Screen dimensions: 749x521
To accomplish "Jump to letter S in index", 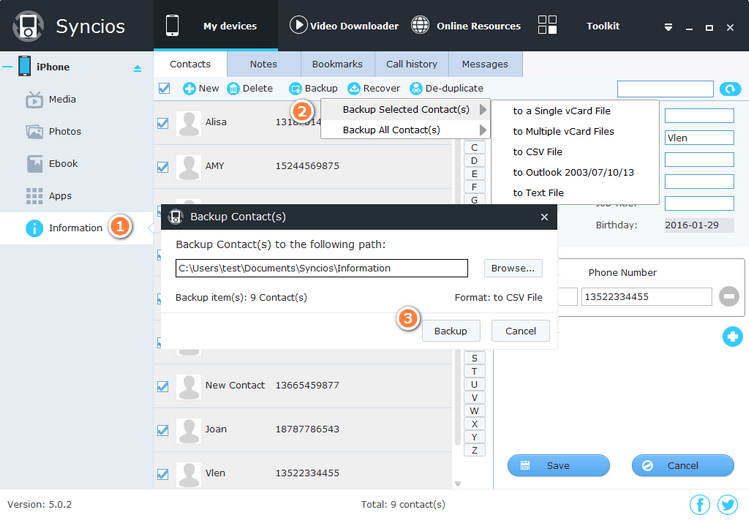I will point(474,358).
